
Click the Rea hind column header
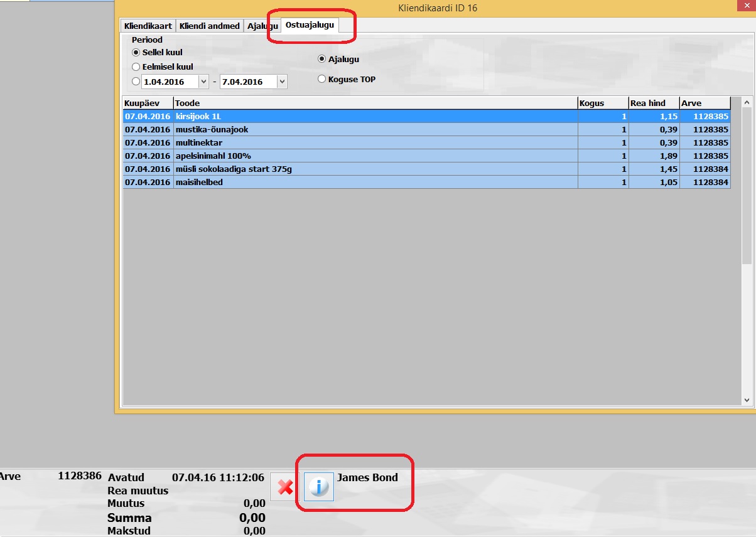pyautogui.click(x=653, y=103)
